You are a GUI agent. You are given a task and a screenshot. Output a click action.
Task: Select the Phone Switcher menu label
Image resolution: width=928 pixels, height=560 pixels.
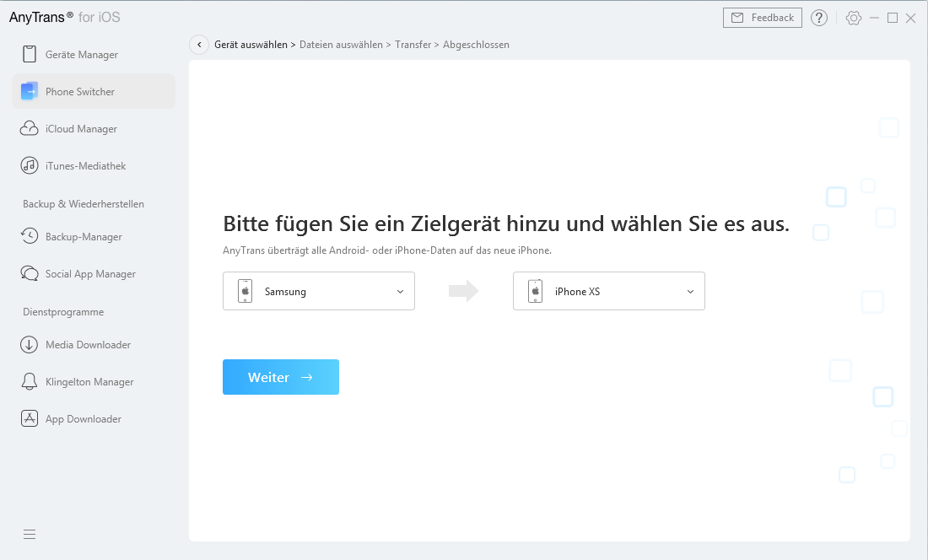(80, 92)
